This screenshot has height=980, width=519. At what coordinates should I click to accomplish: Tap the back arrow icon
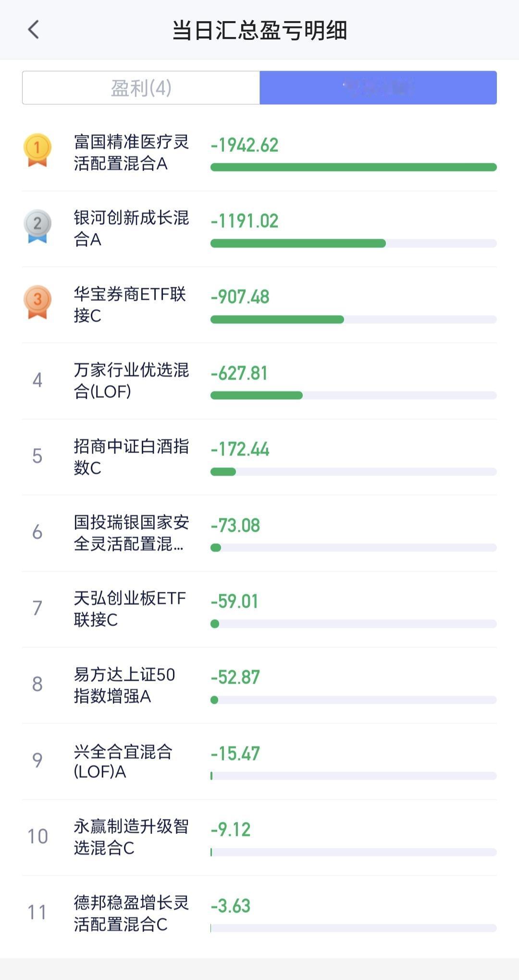(33, 30)
